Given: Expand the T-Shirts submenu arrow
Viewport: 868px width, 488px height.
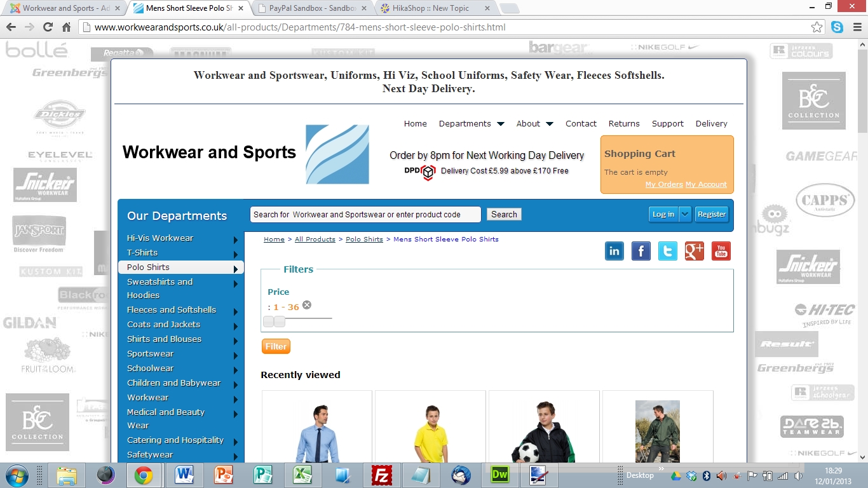Looking at the screenshot, I should [x=236, y=254].
